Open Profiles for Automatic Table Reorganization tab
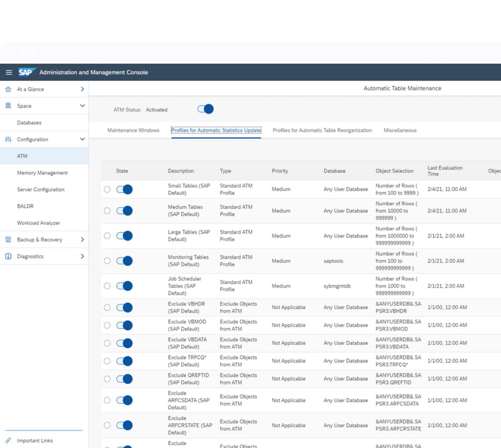Screen dimensions: 501x448 point(322,130)
